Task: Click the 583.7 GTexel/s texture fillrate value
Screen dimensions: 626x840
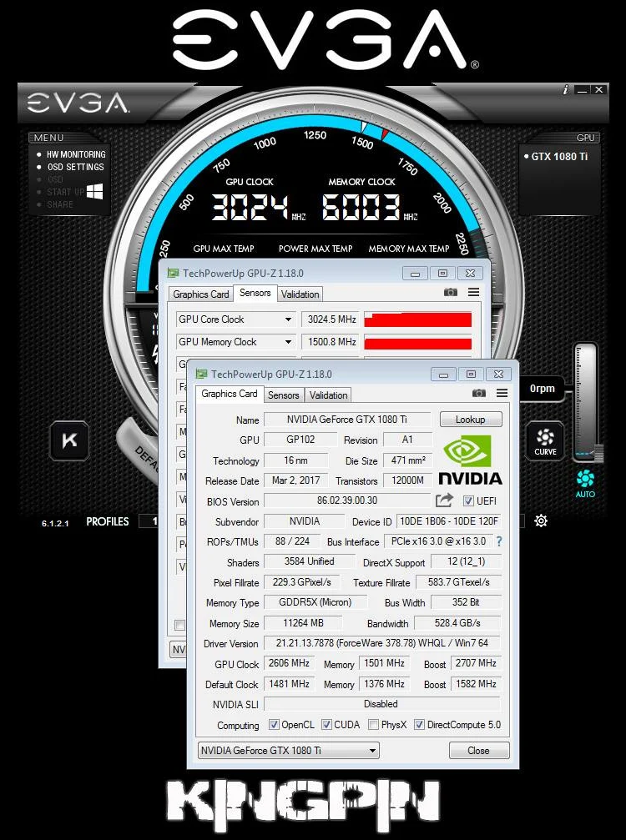Action: pos(458,582)
